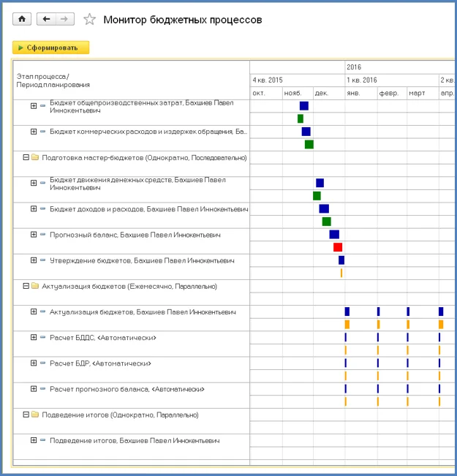Viewport: 457px width, 476px height.
Task: Expand Бюджет движения денежных средств row
Action: 34,183
